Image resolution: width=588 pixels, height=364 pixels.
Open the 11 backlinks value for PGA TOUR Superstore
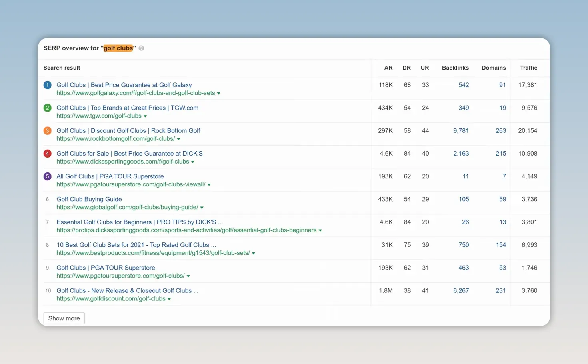point(466,176)
